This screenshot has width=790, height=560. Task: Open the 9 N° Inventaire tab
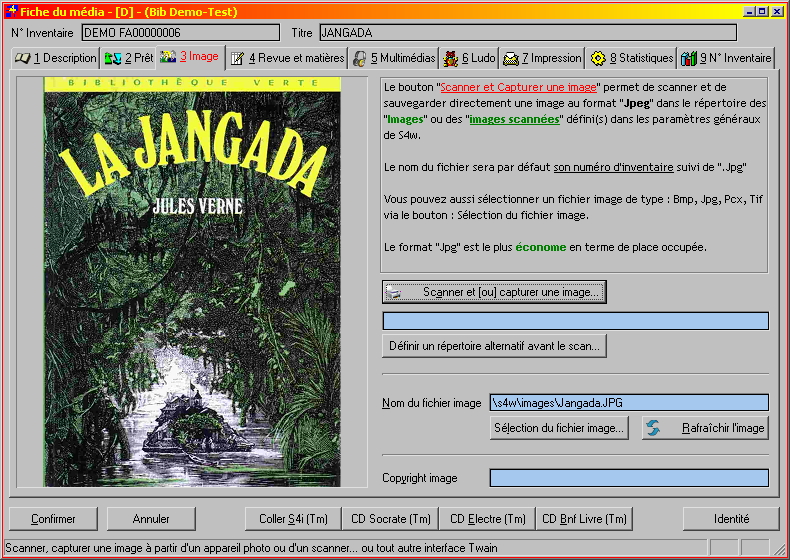[726, 58]
